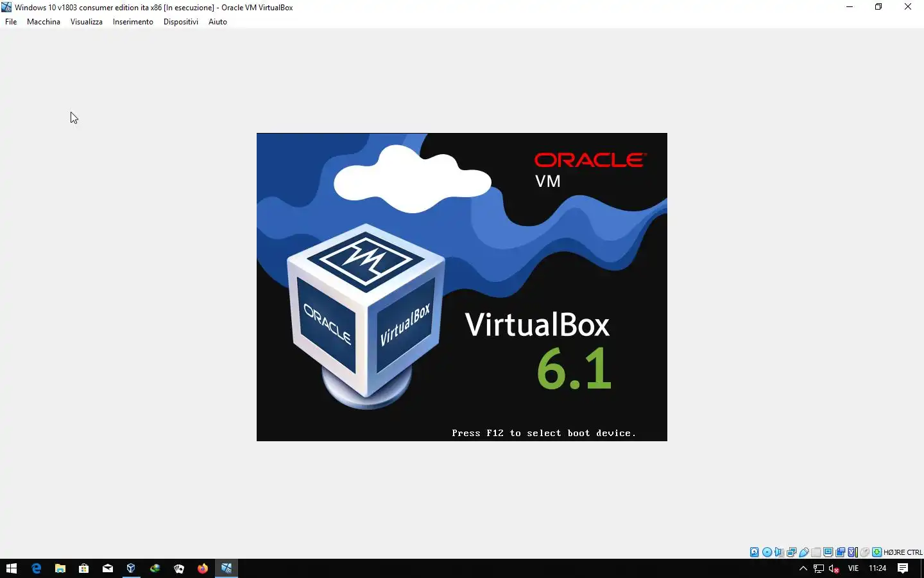Open the Aiuto menu
Image resolution: width=924 pixels, height=578 pixels.
point(218,22)
